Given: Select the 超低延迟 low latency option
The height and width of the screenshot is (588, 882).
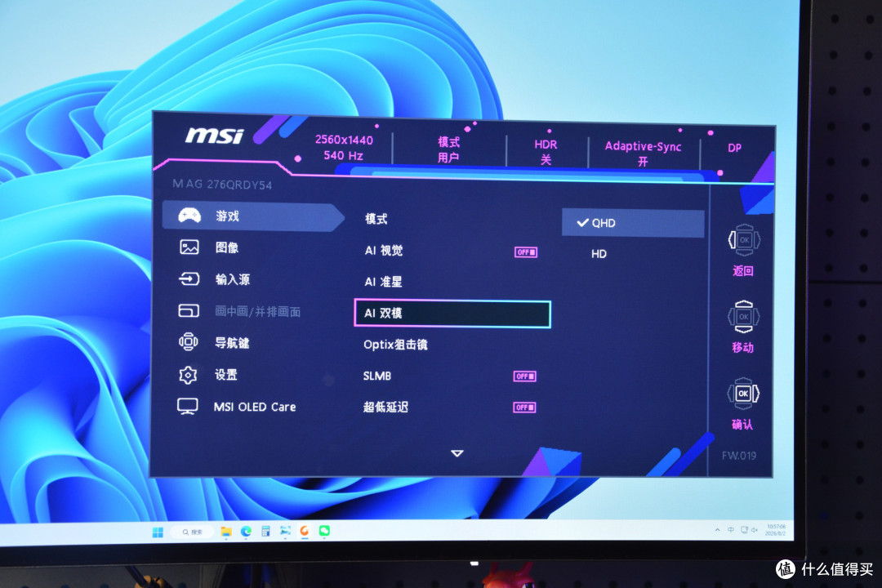Looking at the screenshot, I should [385, 407].
